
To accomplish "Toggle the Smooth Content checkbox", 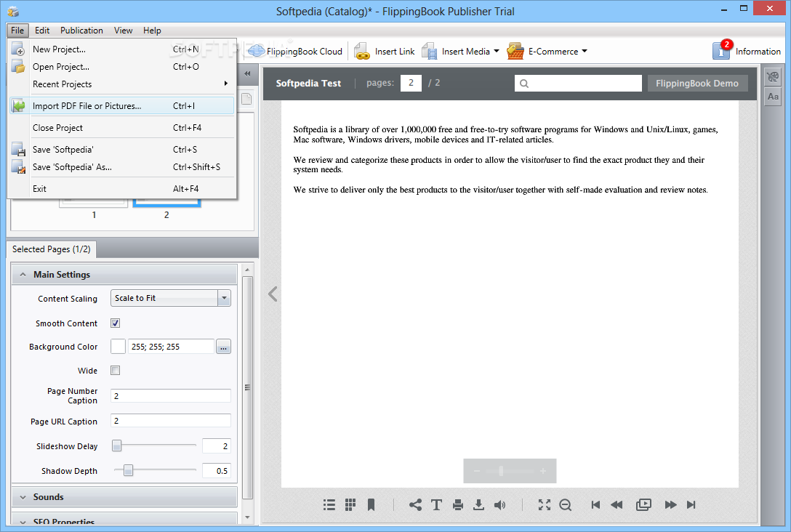I will coord(116,323).
